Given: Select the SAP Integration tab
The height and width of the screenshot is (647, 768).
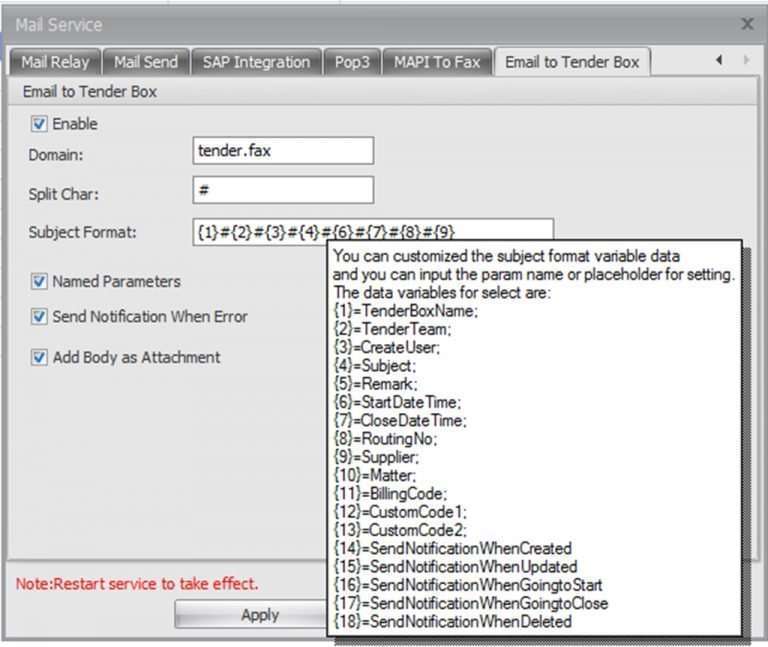Looking at the screenshot, I should click(x=257, y=62).
